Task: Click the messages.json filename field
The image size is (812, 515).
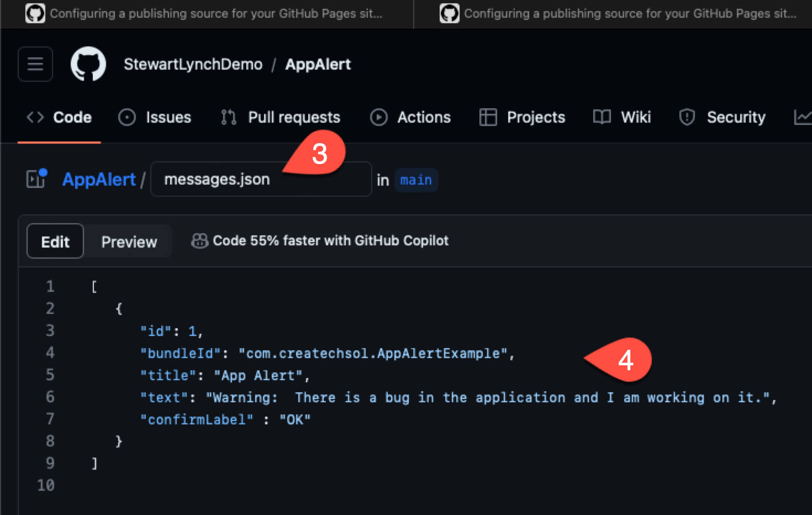Action: tap(261, 179)
